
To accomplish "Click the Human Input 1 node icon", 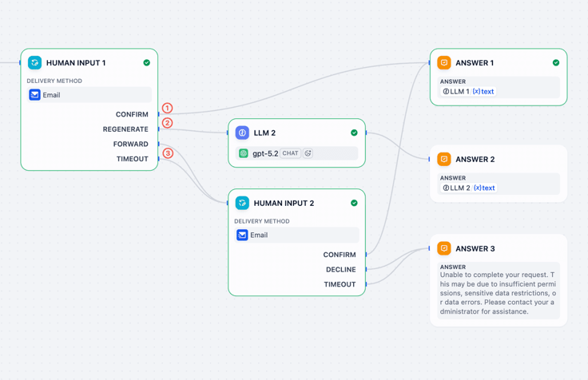I will tap(34, 62).
